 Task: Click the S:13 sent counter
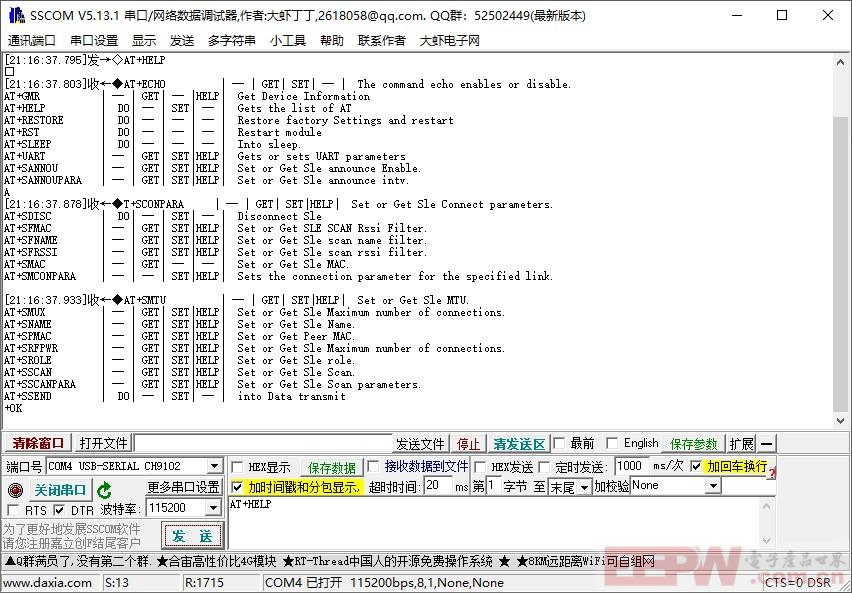[x=117, y=583]
